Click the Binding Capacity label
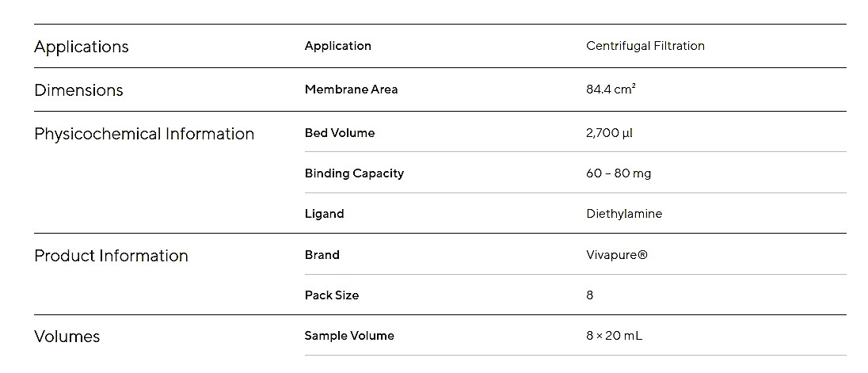This screenshot has width=868, height=373. [354, 173]
